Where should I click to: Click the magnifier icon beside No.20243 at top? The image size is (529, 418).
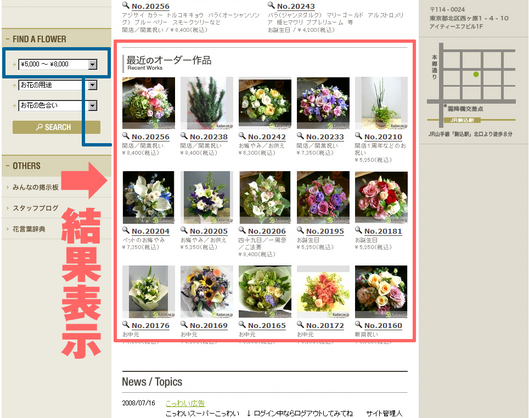point(271,5)
